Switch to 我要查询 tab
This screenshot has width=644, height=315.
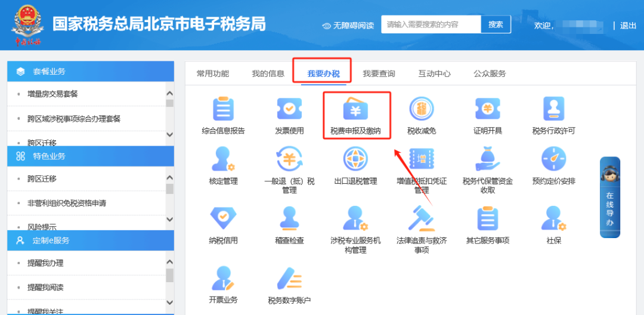(x=379, y=74)
